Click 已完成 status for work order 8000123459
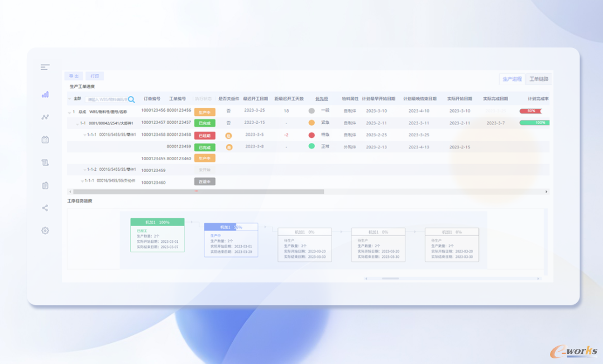This screenshot has height=364, width=603. pos(204,147)
